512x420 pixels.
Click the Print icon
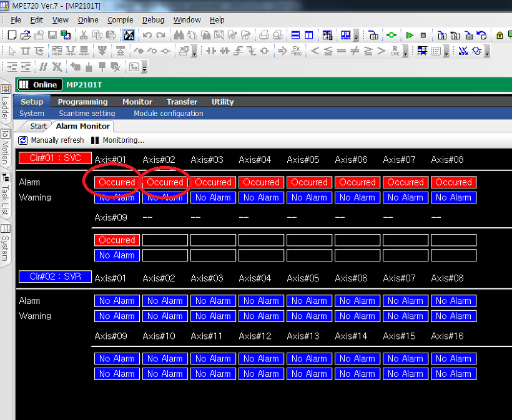264,35
